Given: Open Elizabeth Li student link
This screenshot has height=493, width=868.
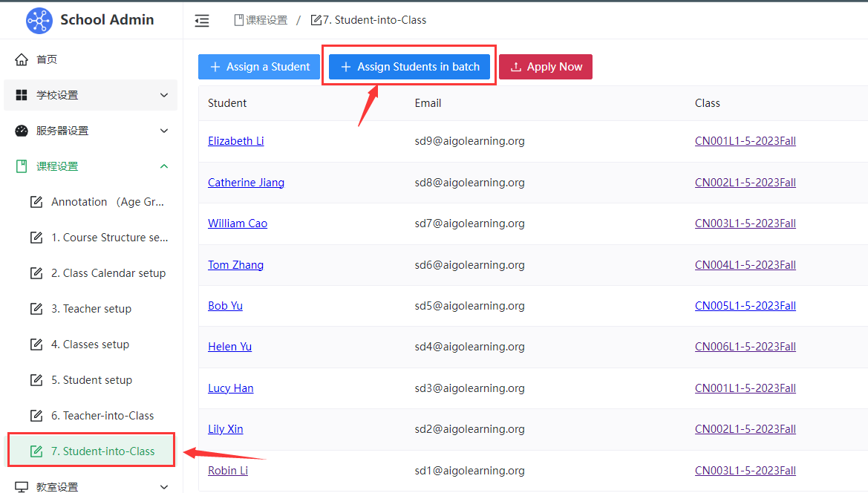Looking at the screenshot, I should click(x=235, y=141).
